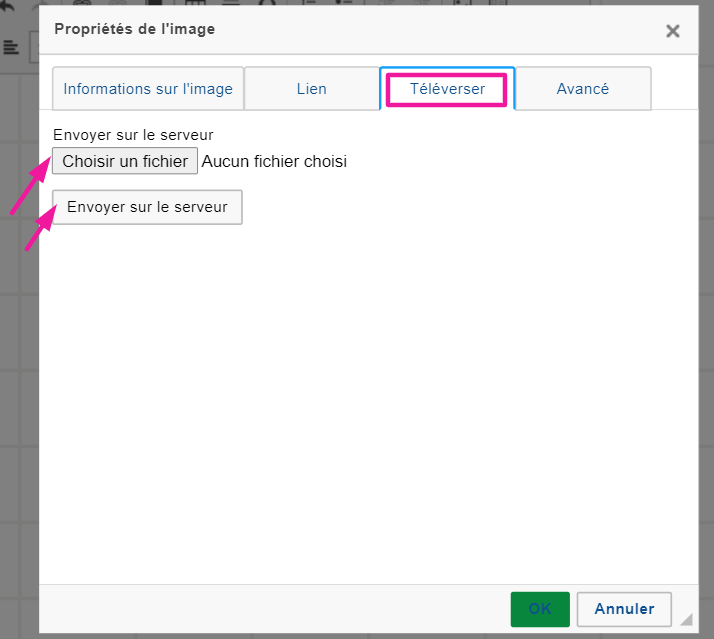Go to the Avancé tab
This screenshot has height=639, width=714.
coord(583,89)
